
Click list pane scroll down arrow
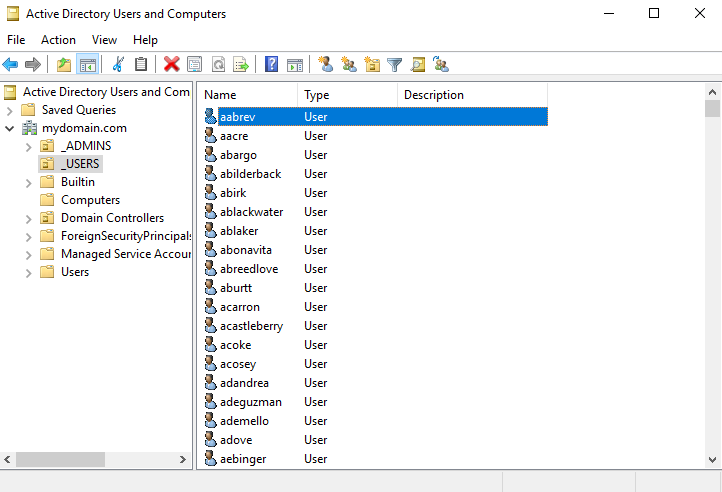[712, 460]
